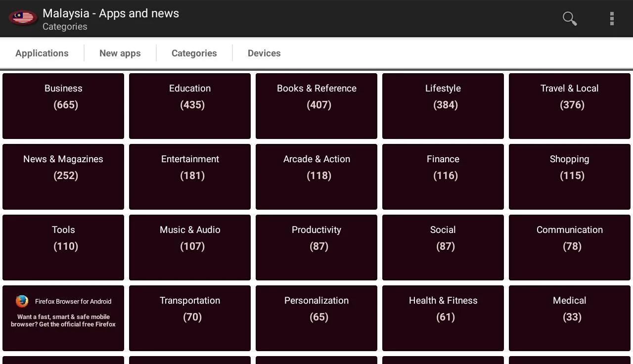
Task: Open the Travel & Local category
Action: point(570,106)
